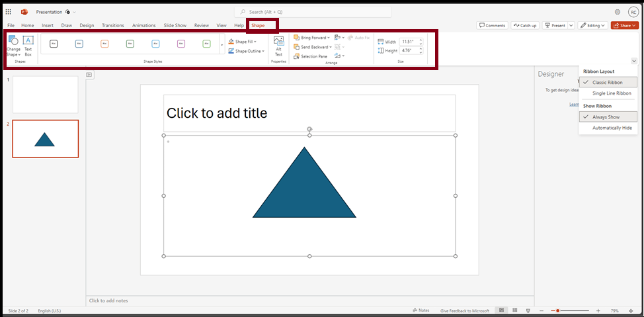Click the PowerPoint logo icon
Image resolution: width=644 pixels, height=317 pixels.
point(24,12)
